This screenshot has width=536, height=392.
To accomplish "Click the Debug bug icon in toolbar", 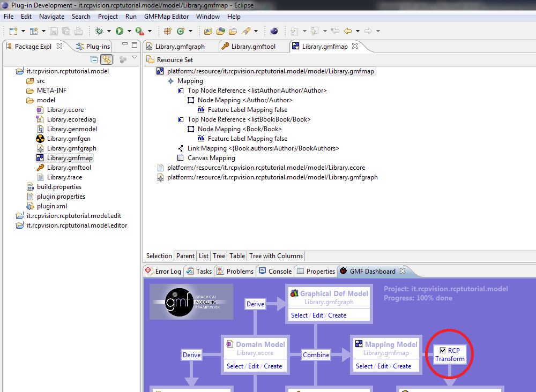I will tap(99, 31).
